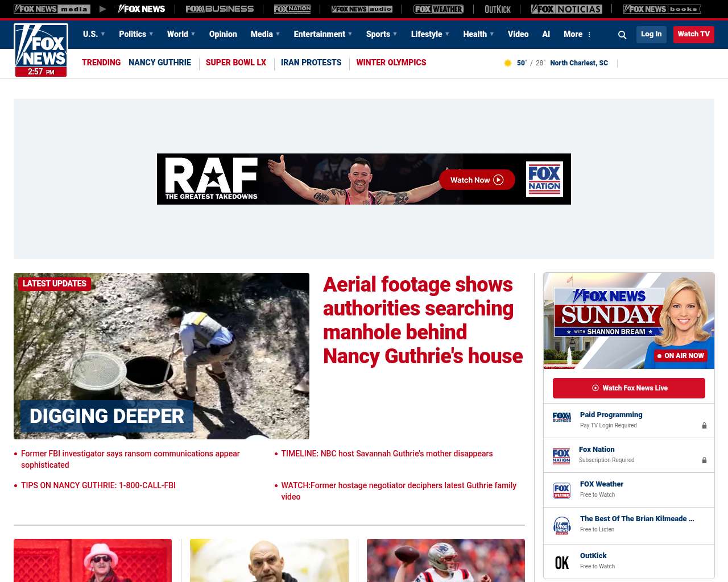Open the Digging Deeper manhole story image
Image resolution: width=728 pixels, height=582 pixels.
coord(162,356)
